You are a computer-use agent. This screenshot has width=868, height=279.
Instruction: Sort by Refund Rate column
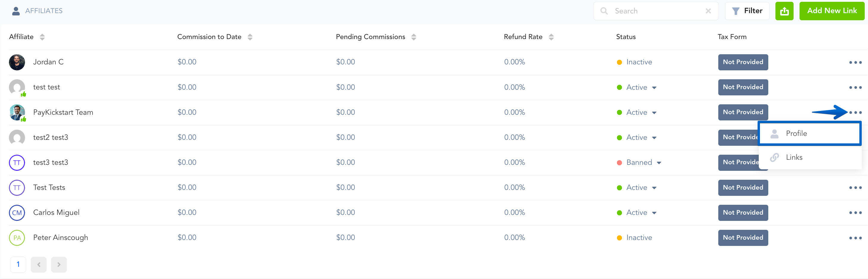(x=551, y=37)
